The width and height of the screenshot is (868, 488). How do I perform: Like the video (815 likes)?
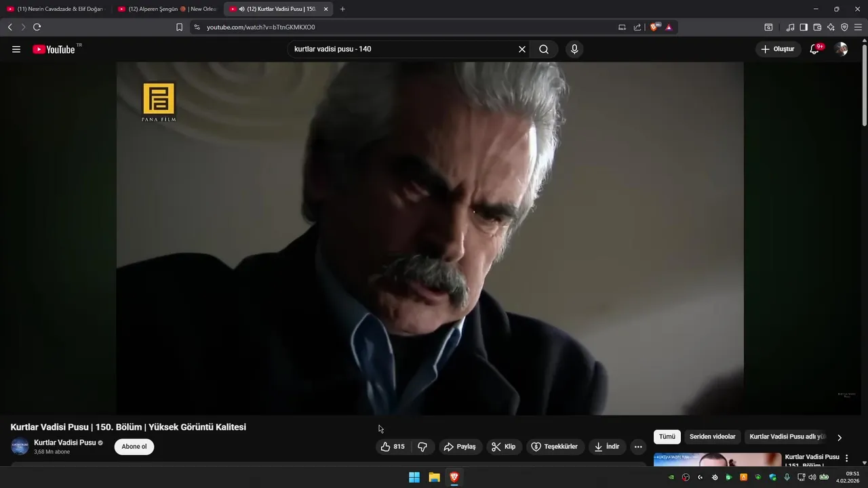click(x=393, y=447)
